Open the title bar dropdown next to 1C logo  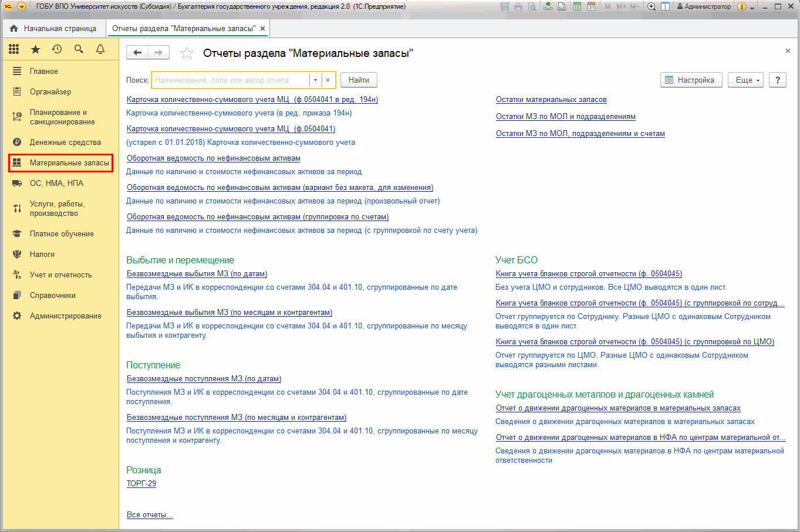pos(22,6)
